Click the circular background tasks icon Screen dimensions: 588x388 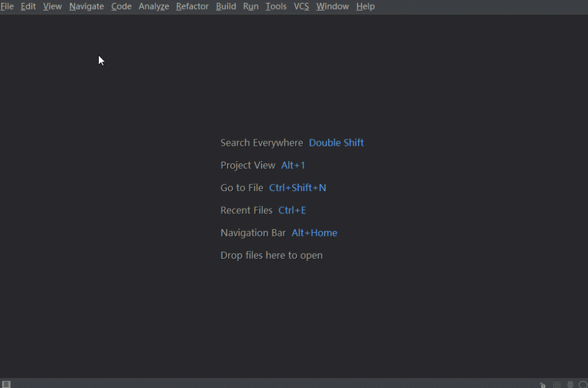[583, 385]
